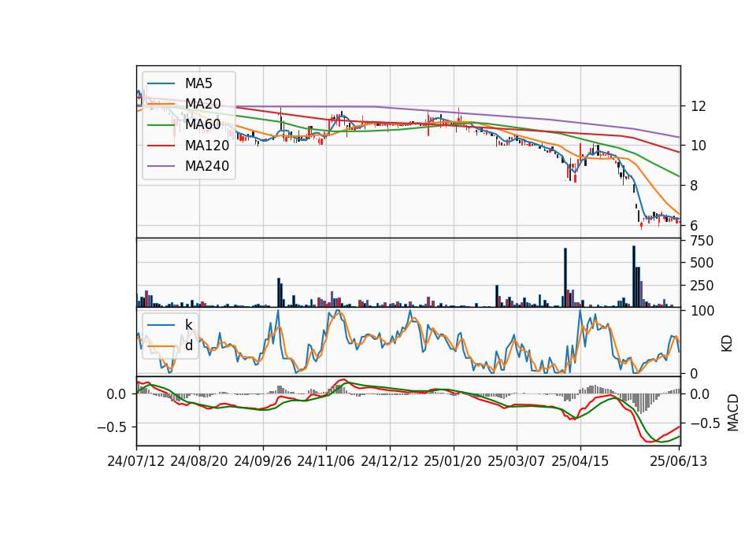Screen dimensions: 756x543
Task: Click the 25/04/15 date axis label
Action: tap(580, 461)
